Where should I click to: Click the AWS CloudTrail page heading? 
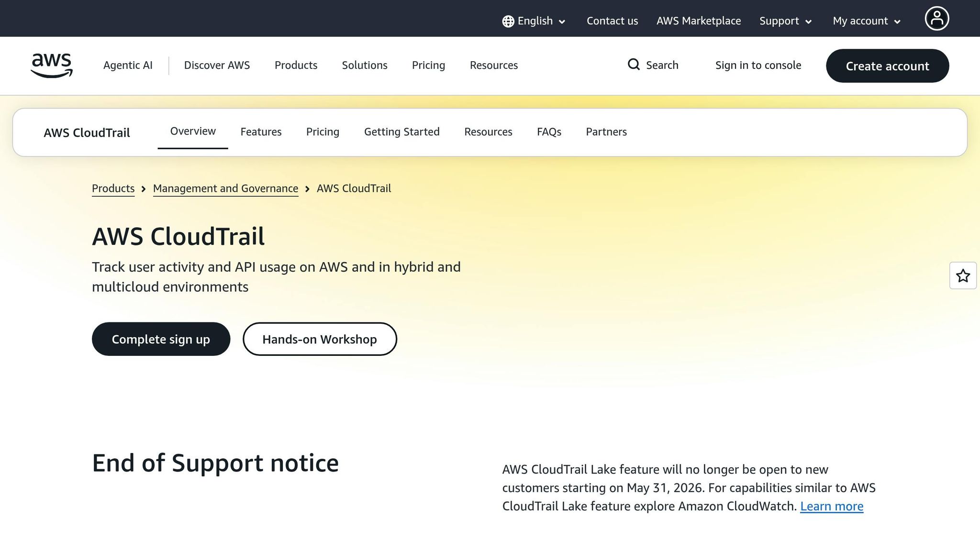point(178,236)
